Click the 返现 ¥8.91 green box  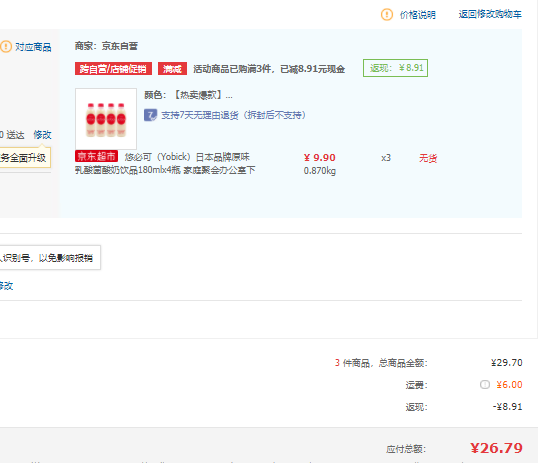click(395, 68)
